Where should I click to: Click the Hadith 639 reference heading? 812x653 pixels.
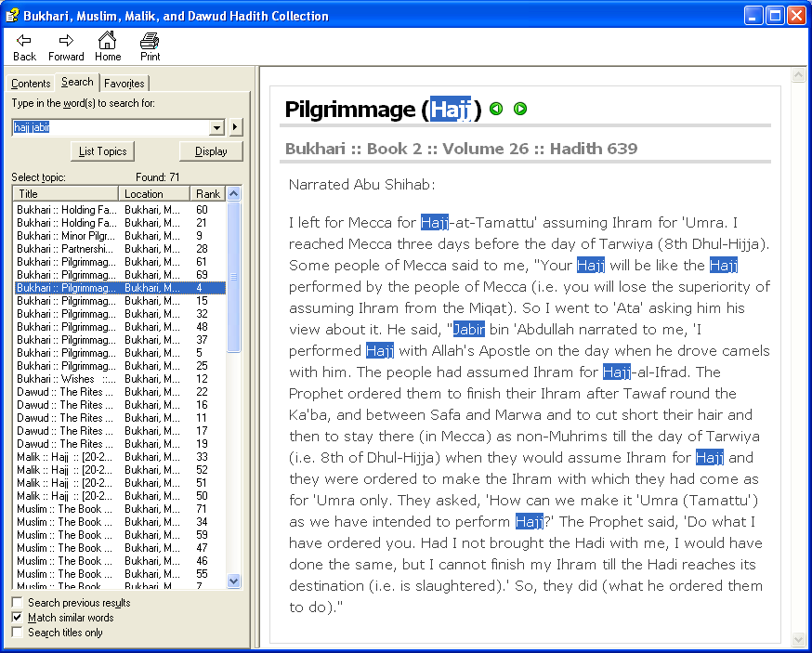pyautogui.click(x=461, y=149)
